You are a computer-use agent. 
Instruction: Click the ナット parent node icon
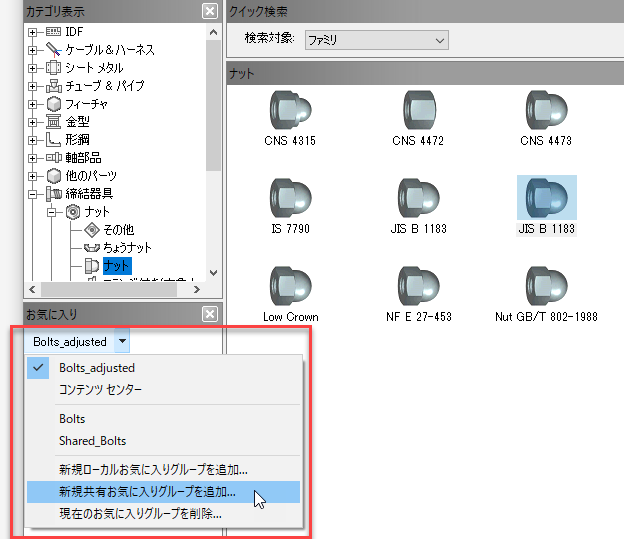73,212
